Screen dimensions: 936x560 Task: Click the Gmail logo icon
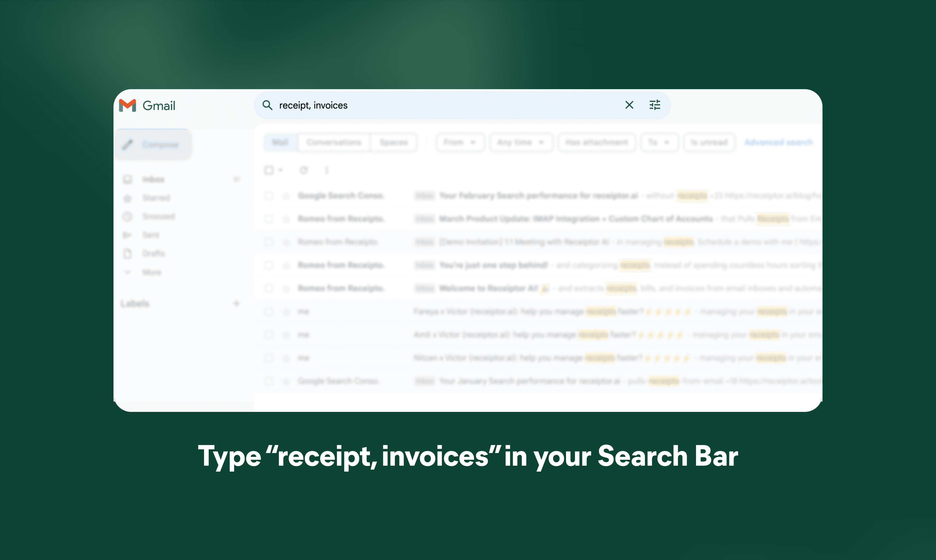point(127,105)
